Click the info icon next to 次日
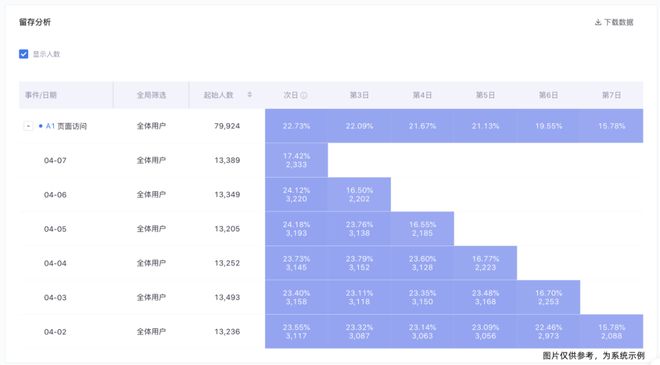 coord(304,95)
